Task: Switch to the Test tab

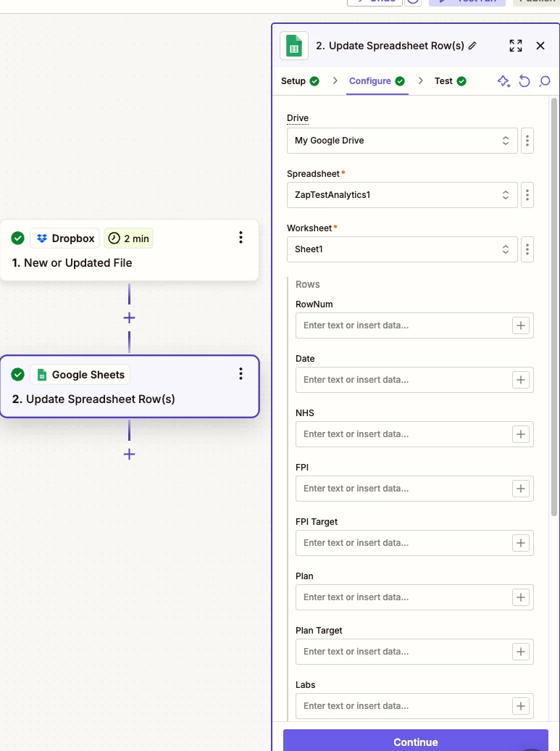Action: click(450, 81)
